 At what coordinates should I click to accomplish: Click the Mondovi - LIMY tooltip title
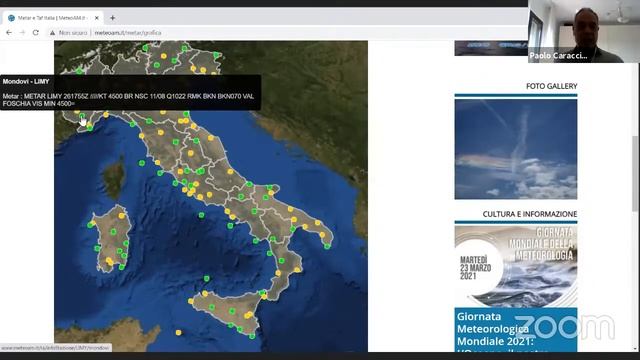(x=26, y=82)
